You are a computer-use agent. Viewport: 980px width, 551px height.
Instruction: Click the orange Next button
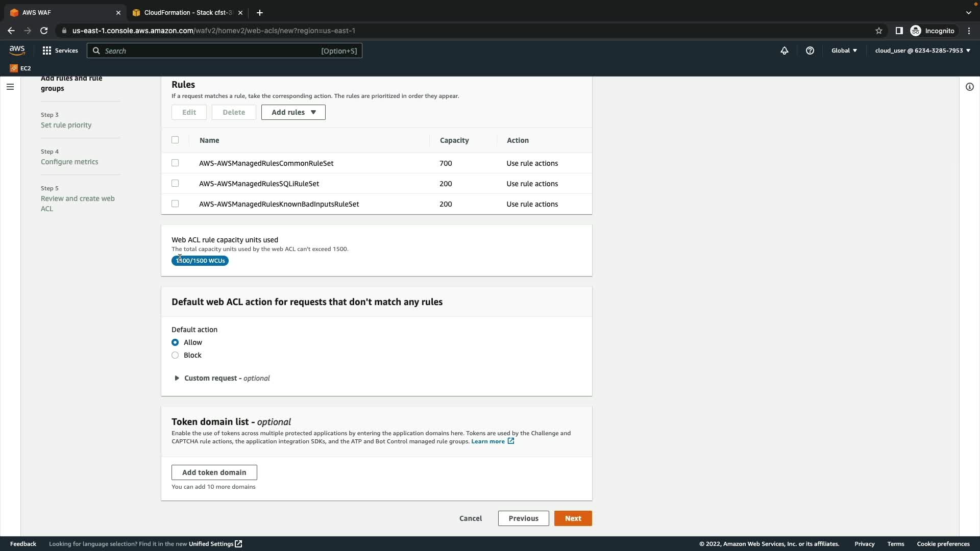point(573,518)
